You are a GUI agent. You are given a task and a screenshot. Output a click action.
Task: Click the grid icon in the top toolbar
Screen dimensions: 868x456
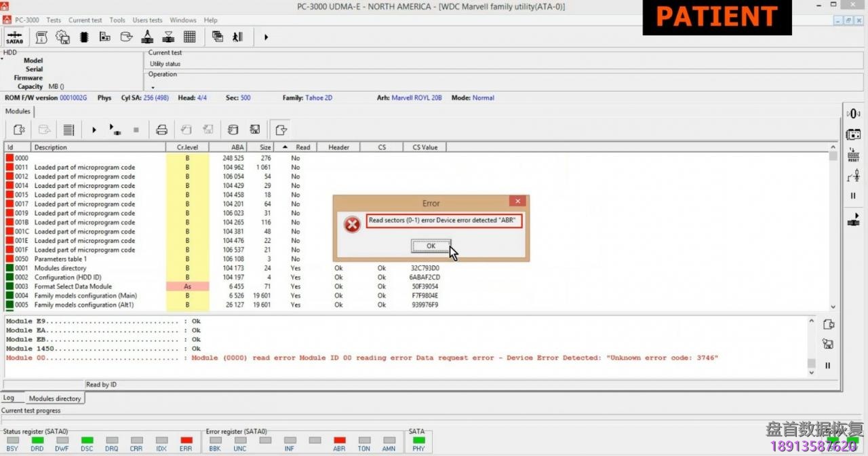point(190,37)
